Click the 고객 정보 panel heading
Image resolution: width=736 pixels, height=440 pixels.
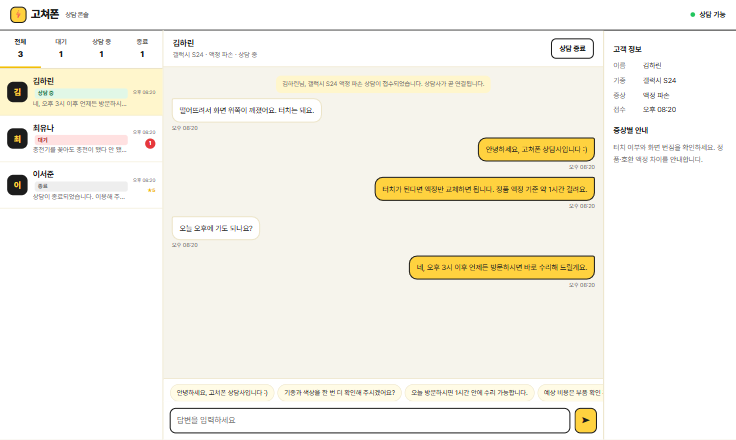pos(627,49)
